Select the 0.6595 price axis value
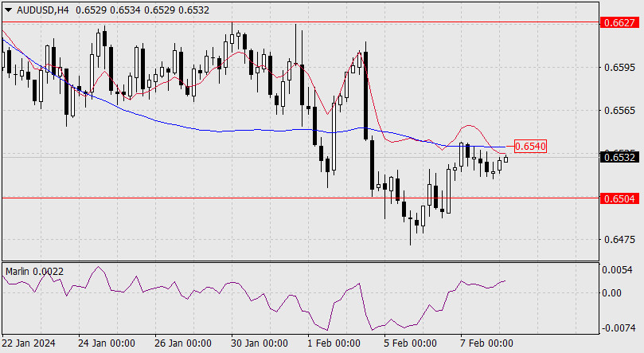This screenshot has height=353, width=644. point(619,68)
